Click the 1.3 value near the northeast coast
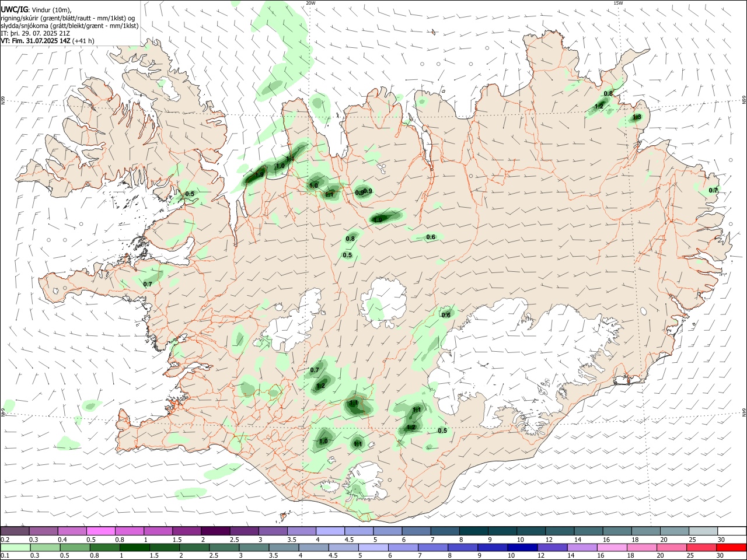Viewport: 747px width, 560px height. point(637,117)
